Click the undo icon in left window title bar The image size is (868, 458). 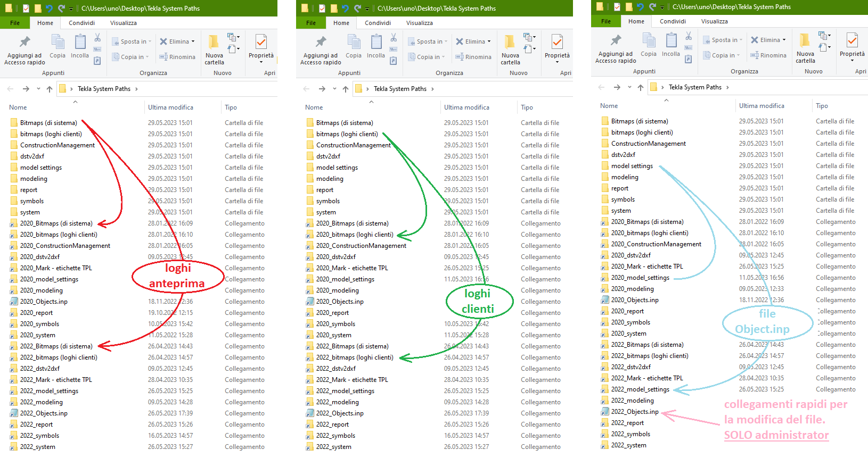click(50, 9)
